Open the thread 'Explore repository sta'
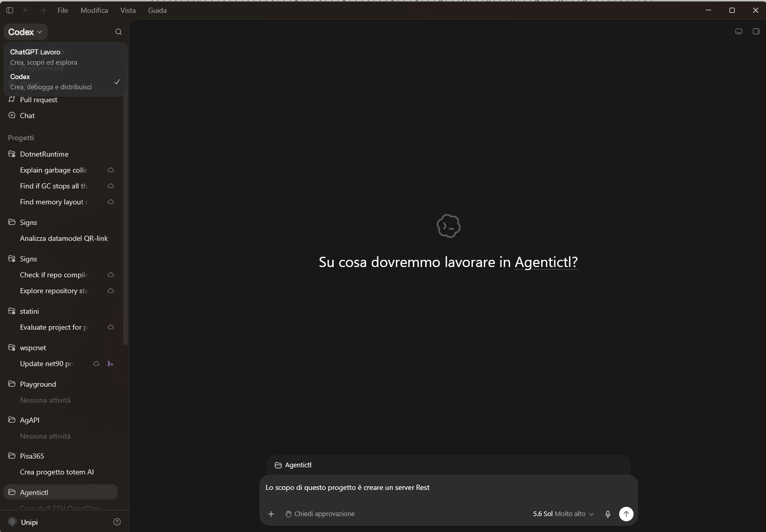766x532 pixels. [53, 291]
